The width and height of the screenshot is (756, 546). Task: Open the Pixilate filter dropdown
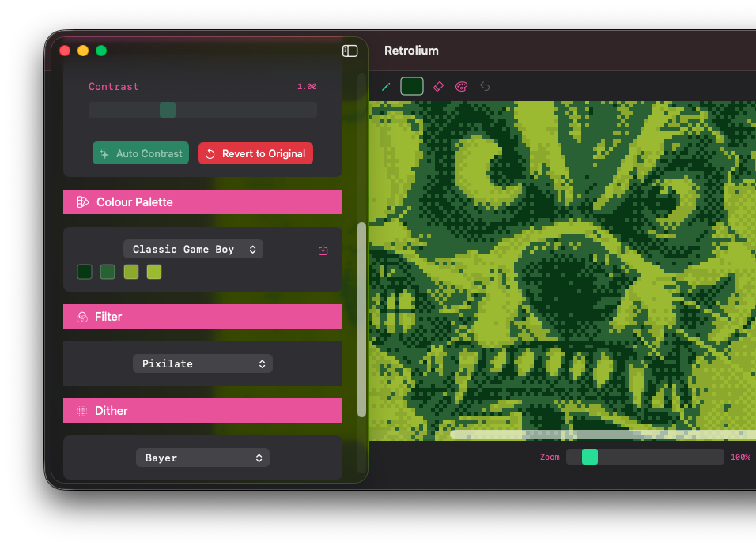click(202, 363)
